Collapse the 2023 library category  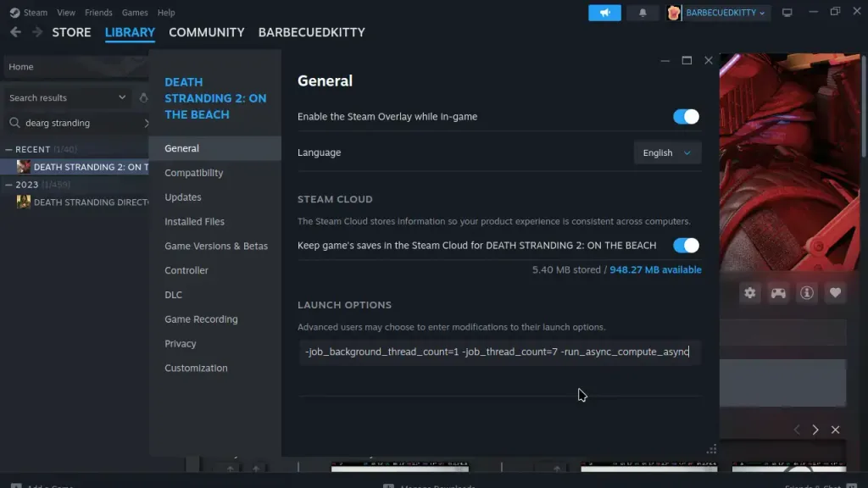pyautogui.click(x=8, y=184)
